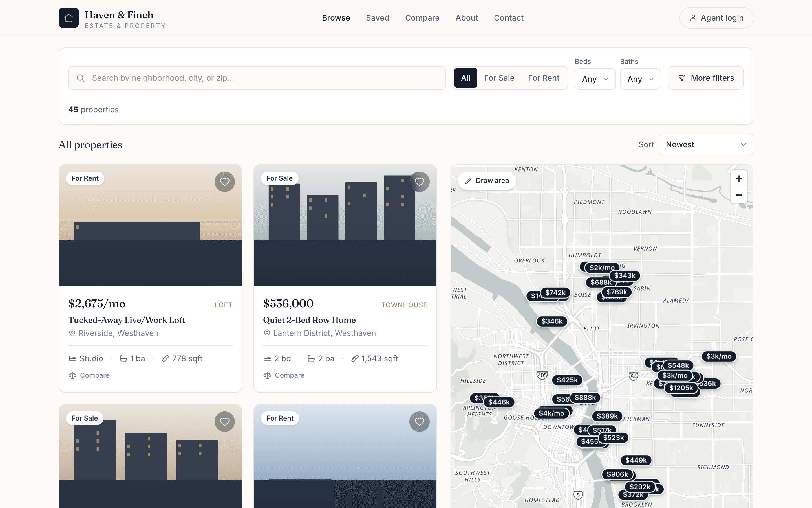Click the More filters sliders icon
The height and width of the screenshot is (508, 812).
tap(682, 78)
